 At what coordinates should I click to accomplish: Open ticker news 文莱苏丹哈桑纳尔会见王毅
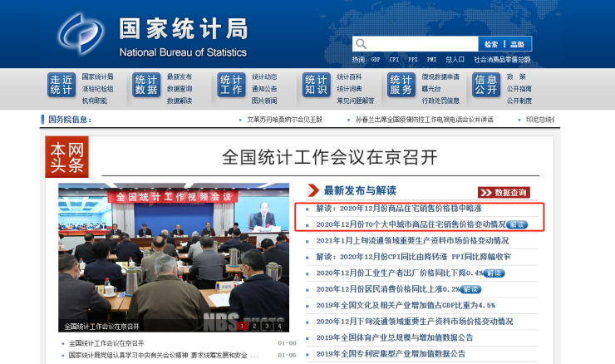(285, 120)
